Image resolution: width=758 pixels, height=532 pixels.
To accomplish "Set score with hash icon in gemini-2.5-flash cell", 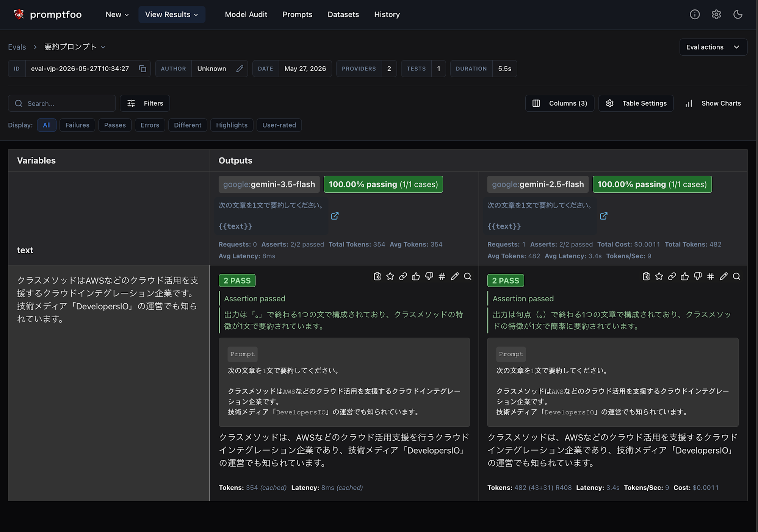I will (711, 276).
